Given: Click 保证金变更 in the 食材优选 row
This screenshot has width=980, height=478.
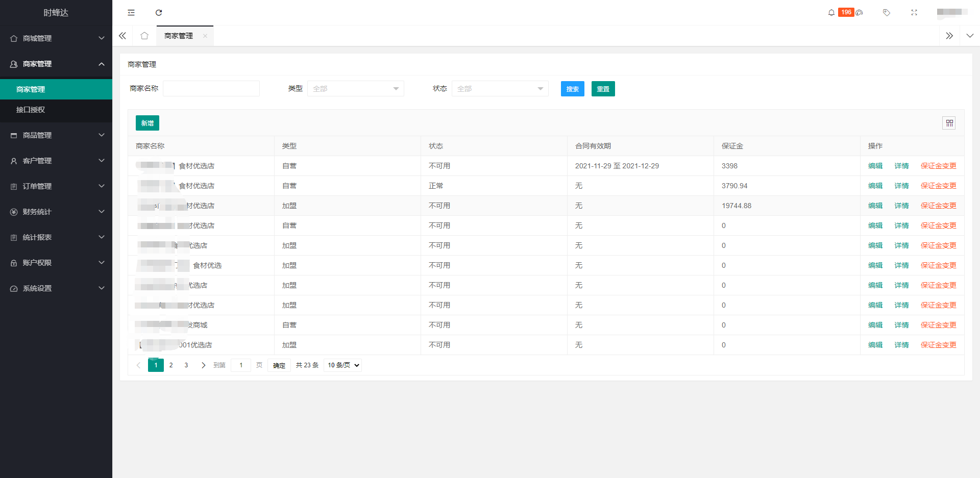Looking at the screenshot, I should pyautogui.click(x=939, y=265).
